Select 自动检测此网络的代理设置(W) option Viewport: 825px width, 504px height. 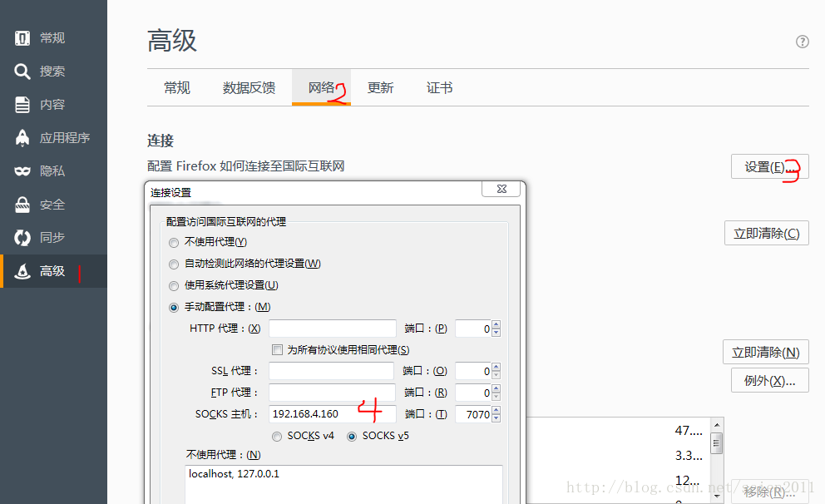pyautogui.click(x=174, y=264)
